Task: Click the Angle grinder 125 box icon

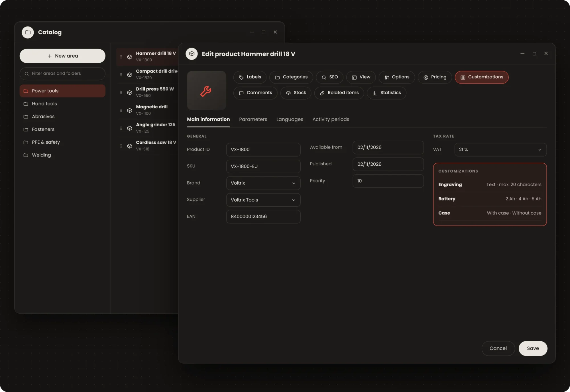Action: 130,128
